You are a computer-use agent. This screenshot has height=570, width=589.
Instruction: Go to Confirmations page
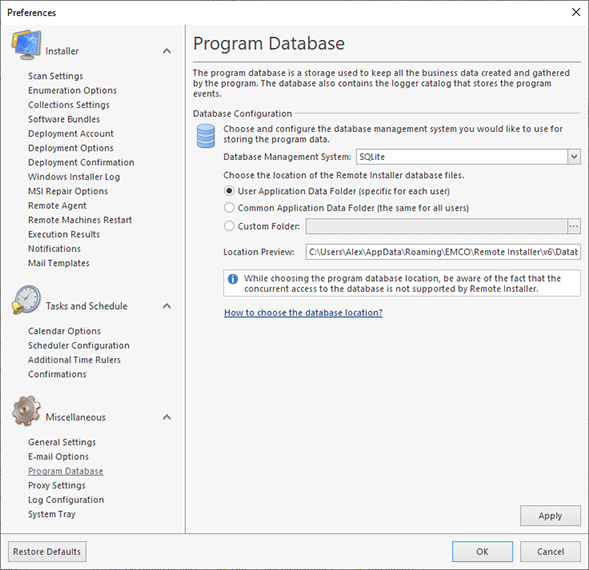[57, 374]
